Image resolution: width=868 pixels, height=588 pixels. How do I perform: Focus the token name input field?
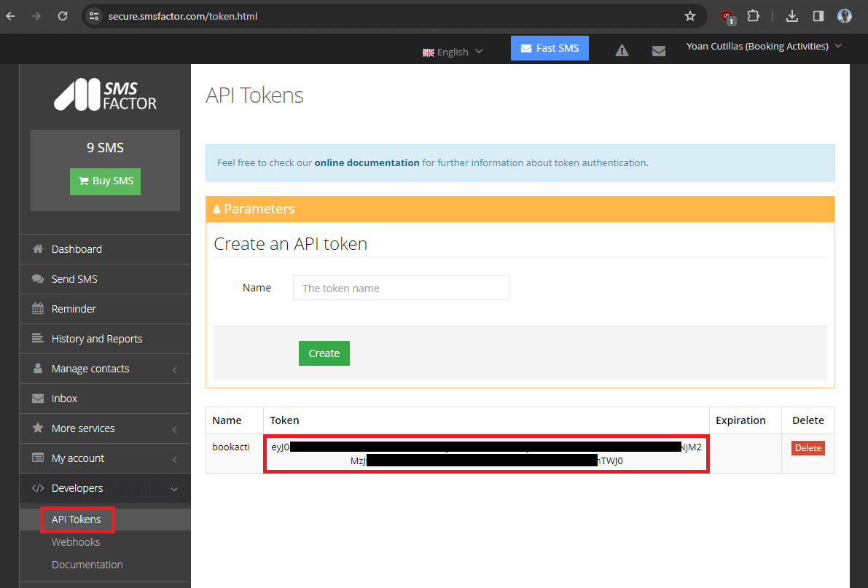[x=401, y=288]
